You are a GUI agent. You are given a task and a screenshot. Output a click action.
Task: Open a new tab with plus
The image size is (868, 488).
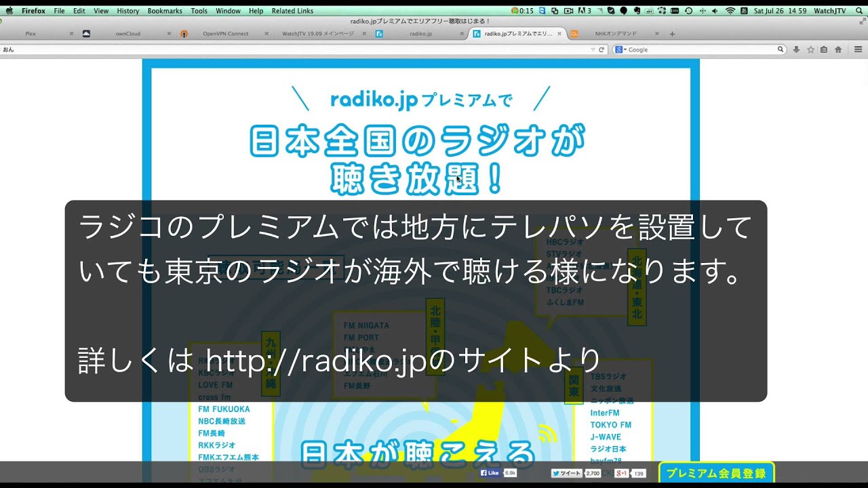point(672,33)
